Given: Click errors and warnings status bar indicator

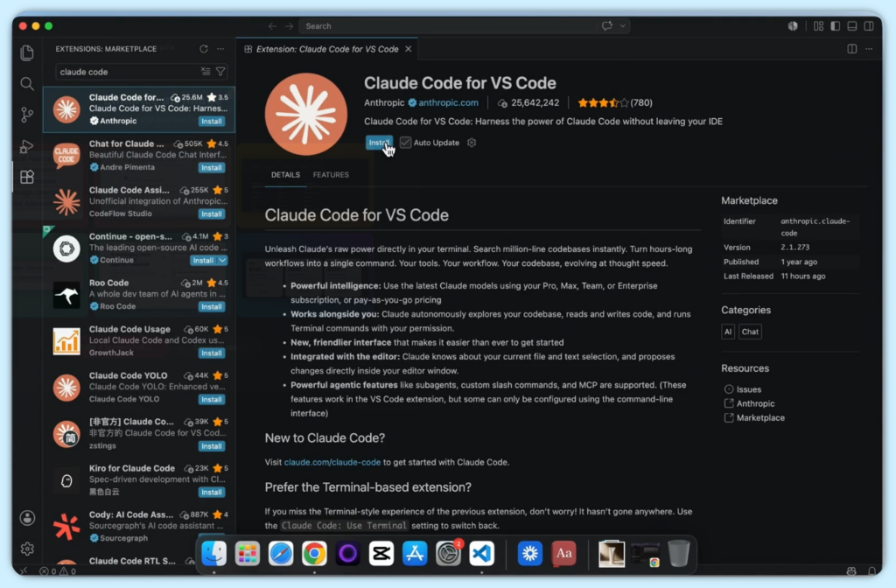Looking at the screenshot, I should [57, 570].
